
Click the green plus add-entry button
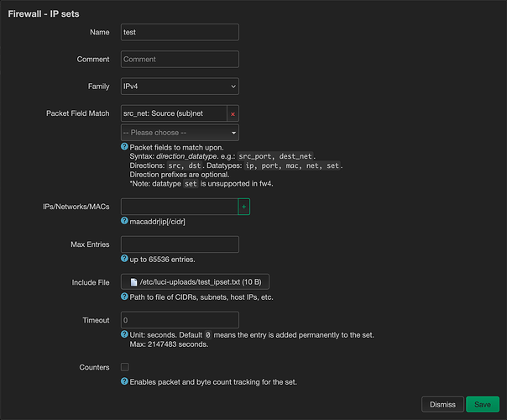pos(243,206)
